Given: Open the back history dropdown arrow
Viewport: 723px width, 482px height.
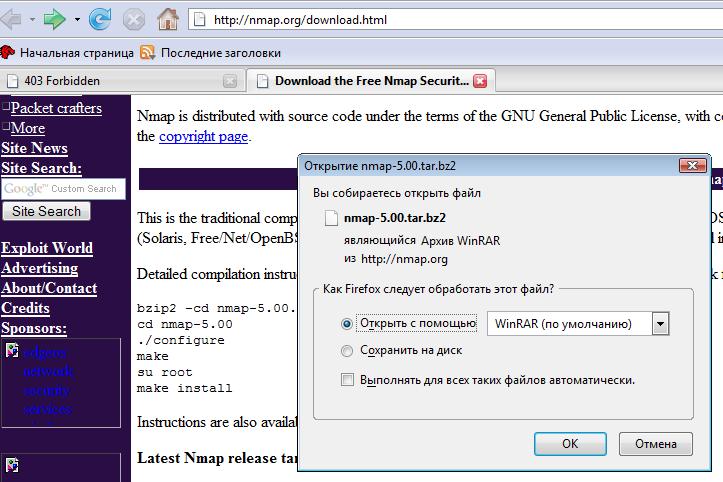Looking at the screenshot, I should [32, 20].
